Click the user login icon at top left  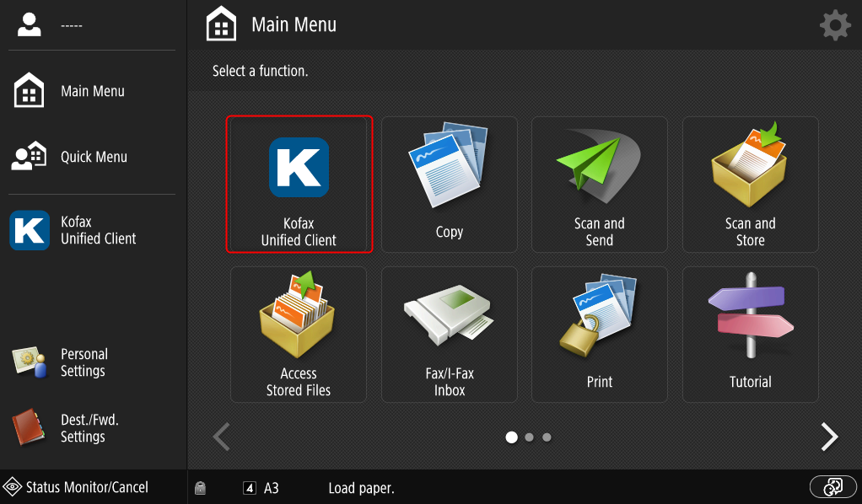(x=30, y=25)
